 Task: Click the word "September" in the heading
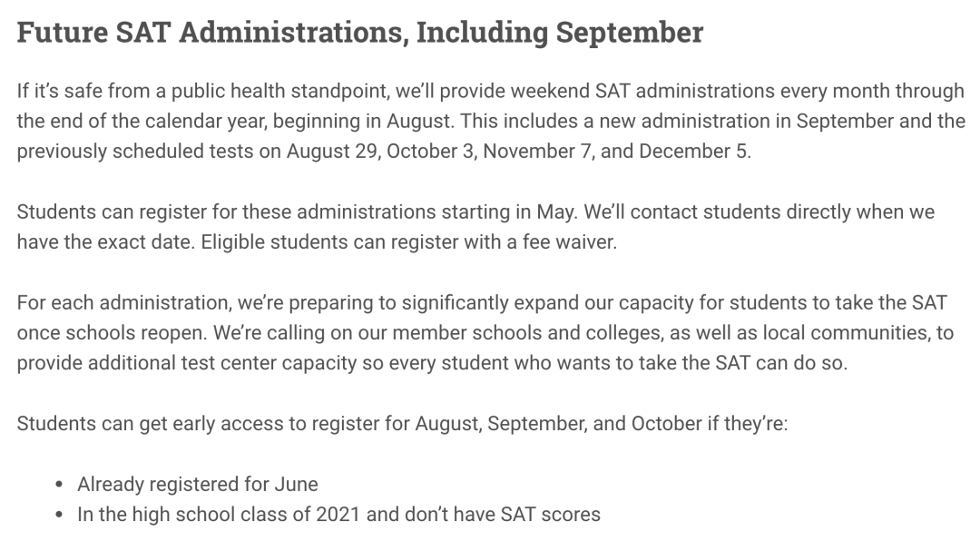pos(629,33)
